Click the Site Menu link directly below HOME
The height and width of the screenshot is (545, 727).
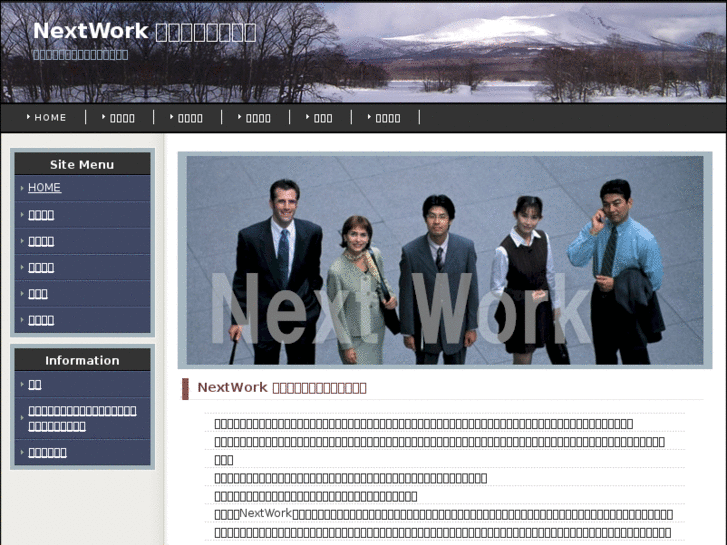pos(41,215)
